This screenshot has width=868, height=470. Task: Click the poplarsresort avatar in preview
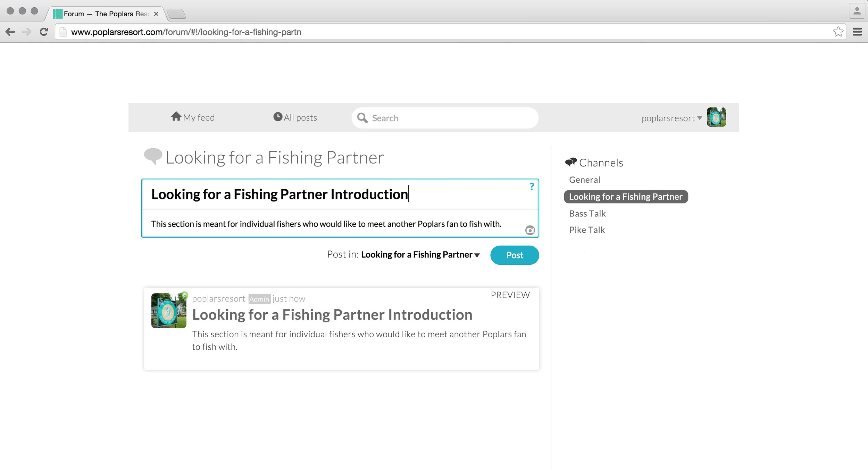pyautogui.click(x=169, y=311)
